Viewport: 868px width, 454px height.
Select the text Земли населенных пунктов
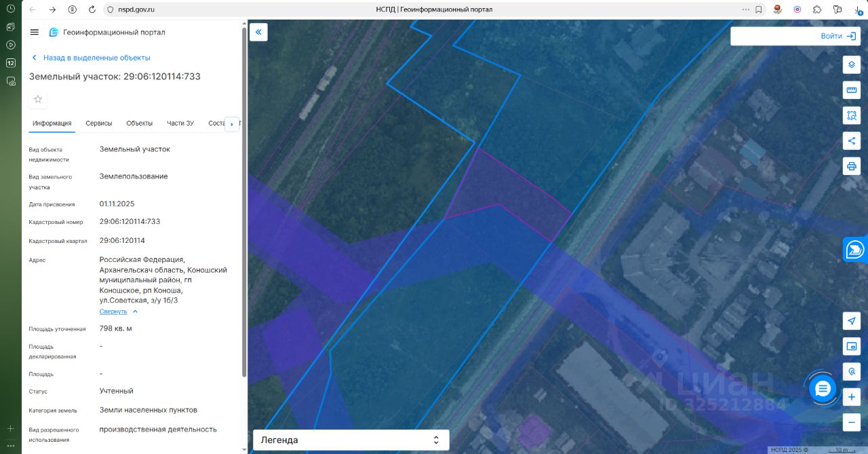pos(149,410)
